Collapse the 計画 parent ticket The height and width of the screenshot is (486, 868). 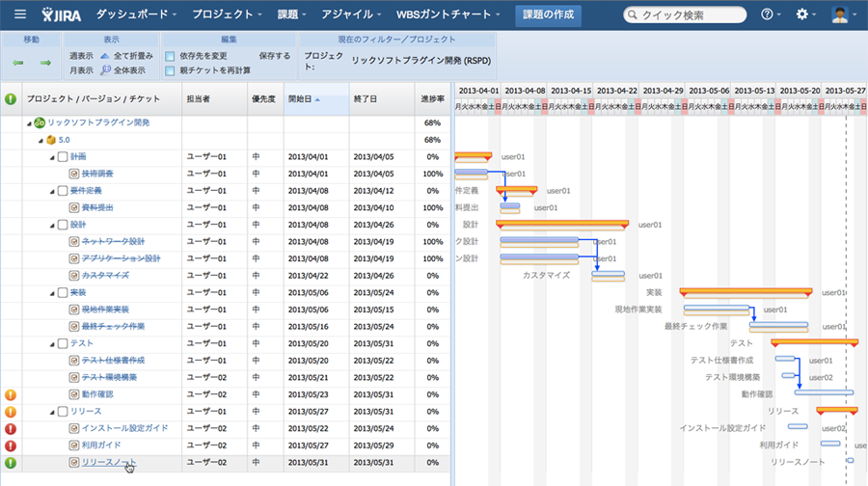pos(52,158)
